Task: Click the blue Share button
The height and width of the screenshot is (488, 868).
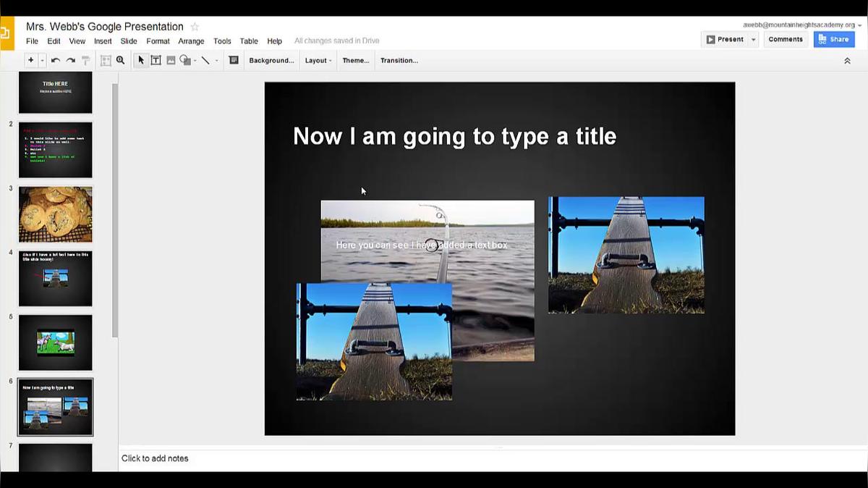Action: (x=833, y=40)
